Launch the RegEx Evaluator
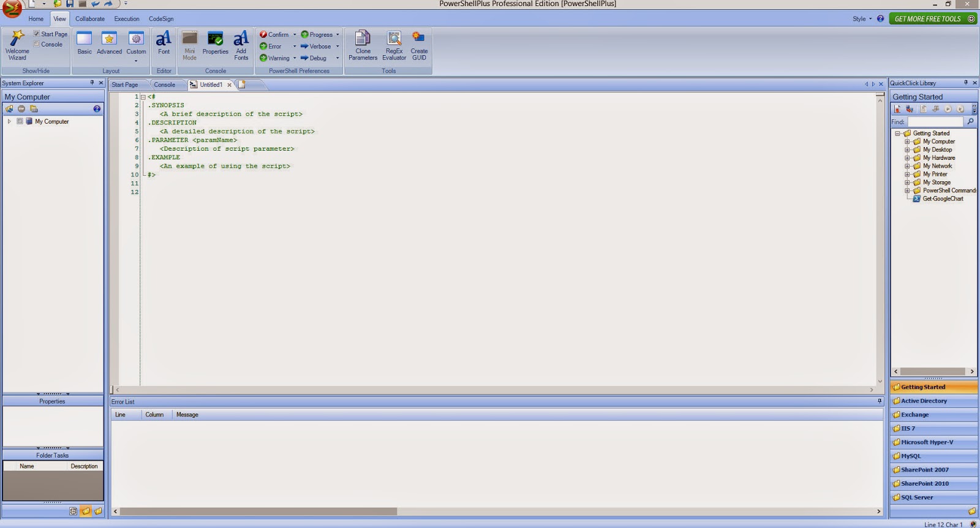 (394, 45)
